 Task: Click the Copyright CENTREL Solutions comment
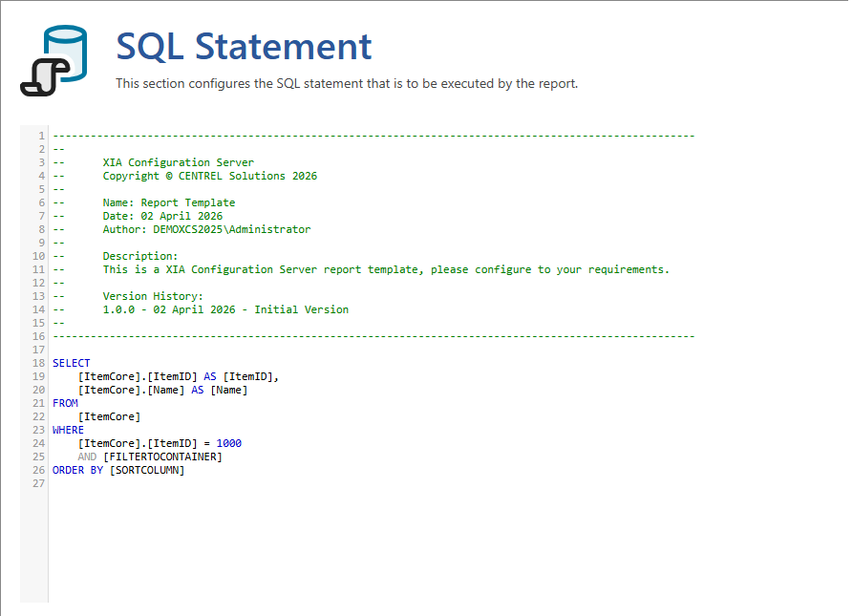209,176
